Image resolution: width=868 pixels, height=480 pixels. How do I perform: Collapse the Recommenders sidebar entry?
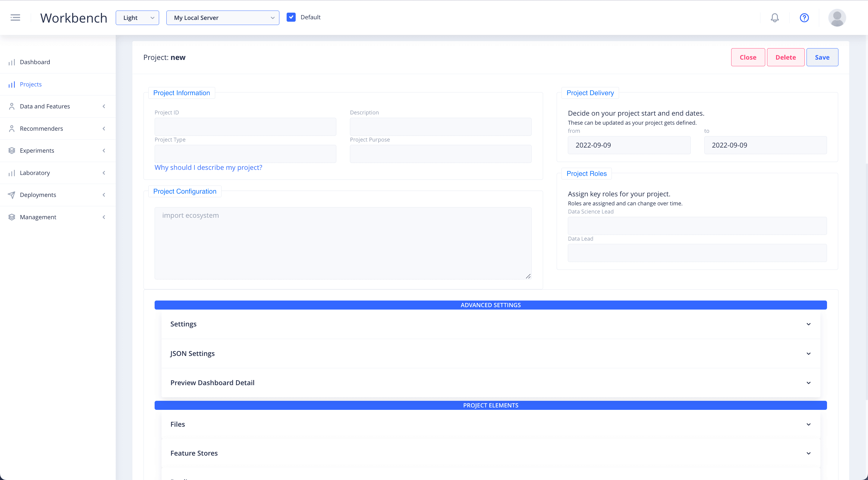pyautogui.click(x=104, y=128)
